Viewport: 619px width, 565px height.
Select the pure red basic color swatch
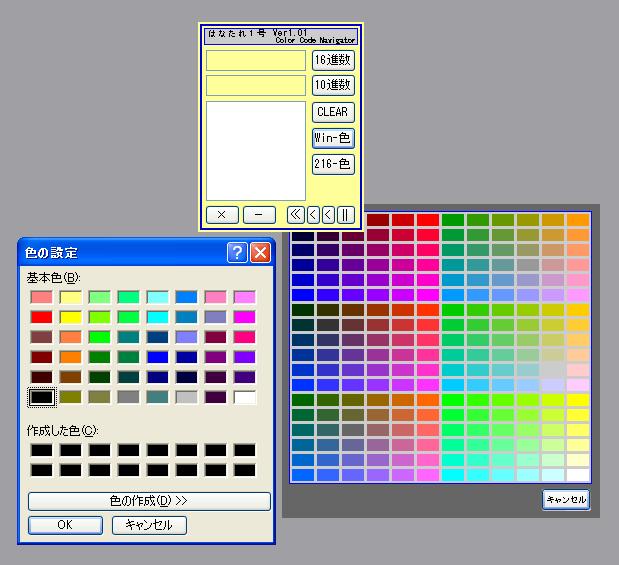(x=42, y=317)
